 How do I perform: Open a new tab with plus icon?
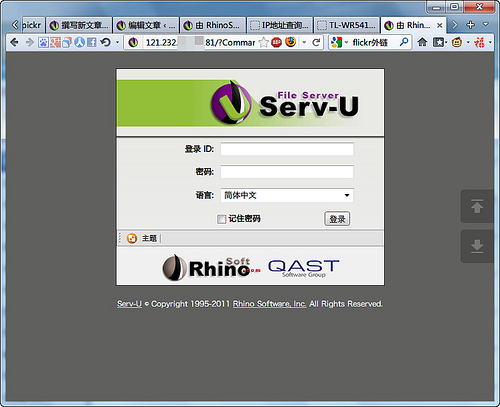click(x=470, y=25)
